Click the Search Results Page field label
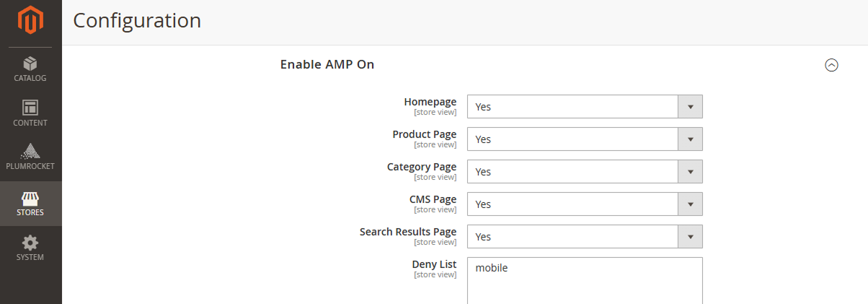Image resolution: width=868 pixels, height=304 pixels. coord(408,232)
